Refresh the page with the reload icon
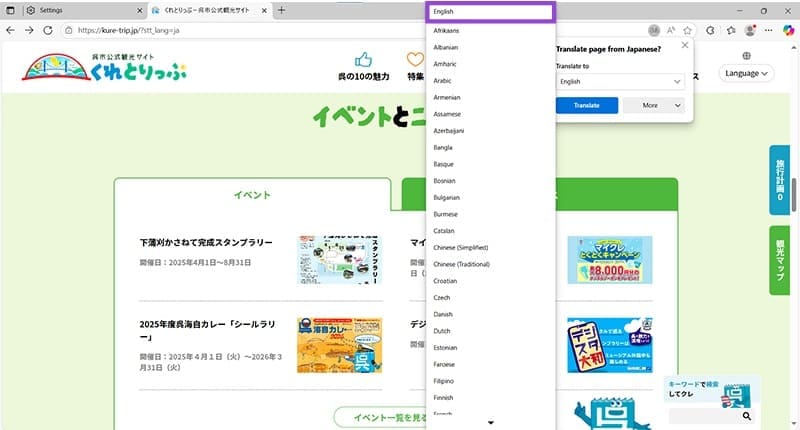This screenshot has width=800, height=430. point(48,30)
